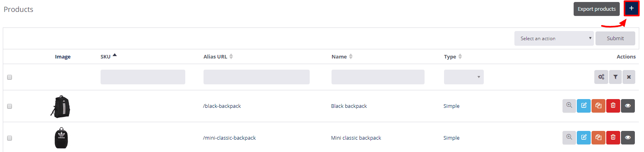The width and height of the screenshot is (644, 152).
Task: Duplicate the Mini classic backpack product
Action: point(598,137)
